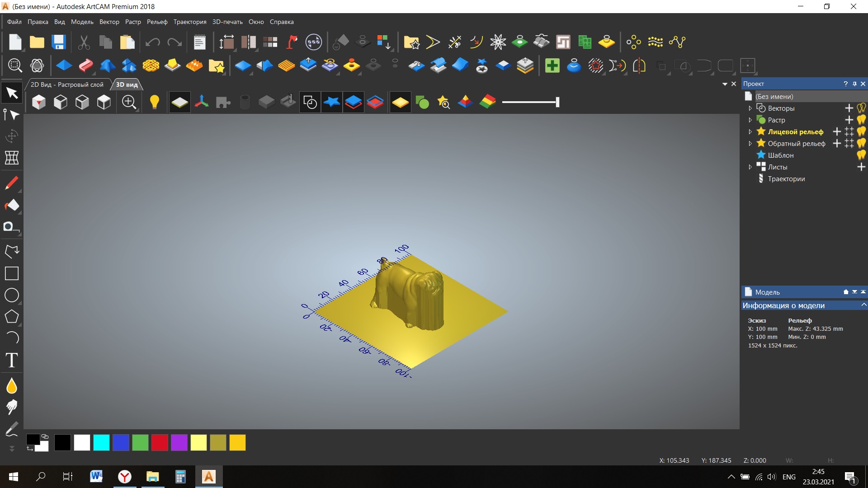Viewport: 868px width, 488px height.
Task: Toggle visibility bulb for Растр
Action: 861,120
